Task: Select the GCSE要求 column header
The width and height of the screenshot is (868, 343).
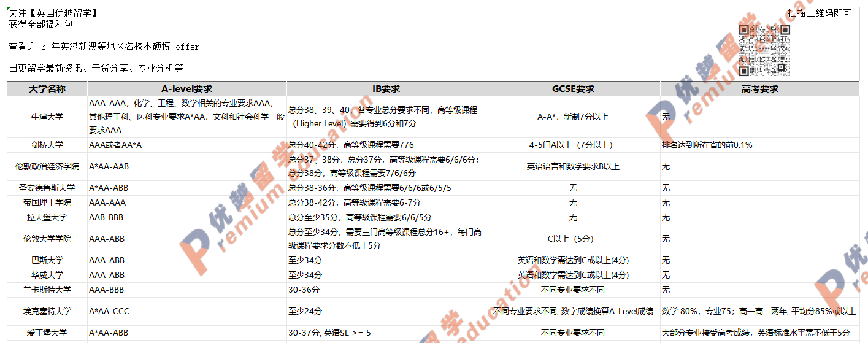Action: click(573, 89)
